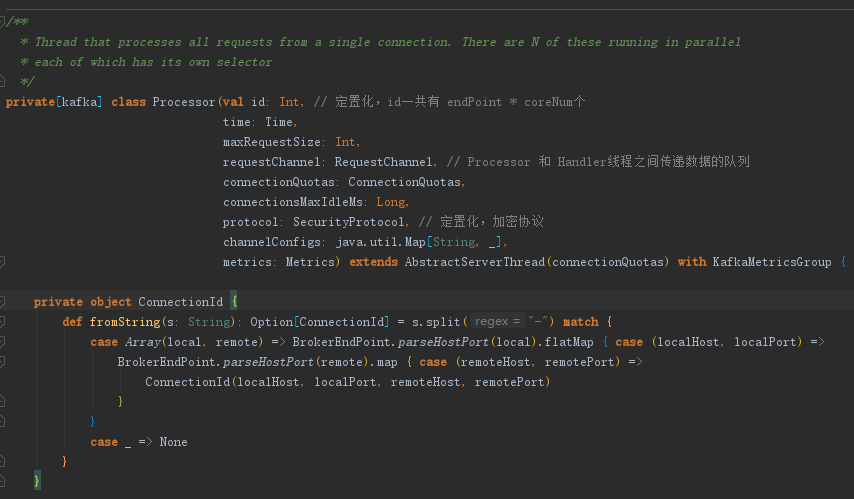Click the KafkaMetricsGroup trait name
The height and width of the screenshot is (499, 854).
771,262
